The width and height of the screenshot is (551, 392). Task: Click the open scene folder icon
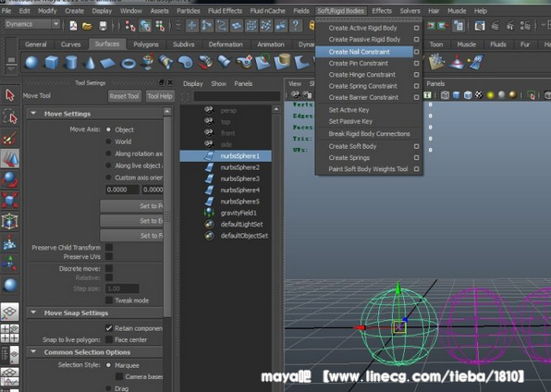pos(87,26)
